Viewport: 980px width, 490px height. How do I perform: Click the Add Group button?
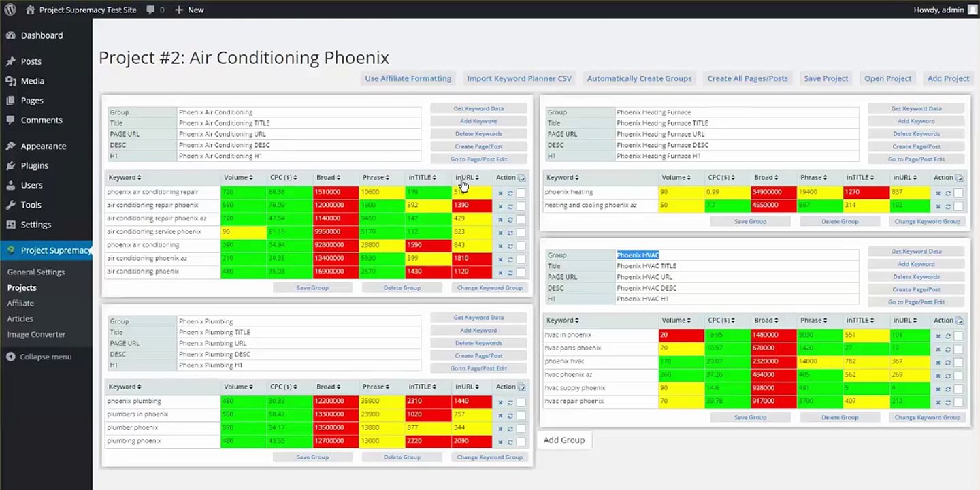[564, 440]
